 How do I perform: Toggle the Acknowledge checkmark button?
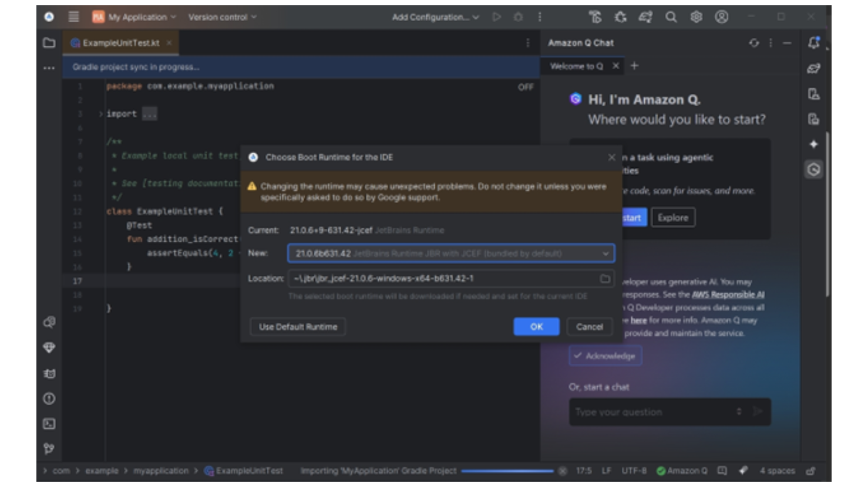point(605,356)
